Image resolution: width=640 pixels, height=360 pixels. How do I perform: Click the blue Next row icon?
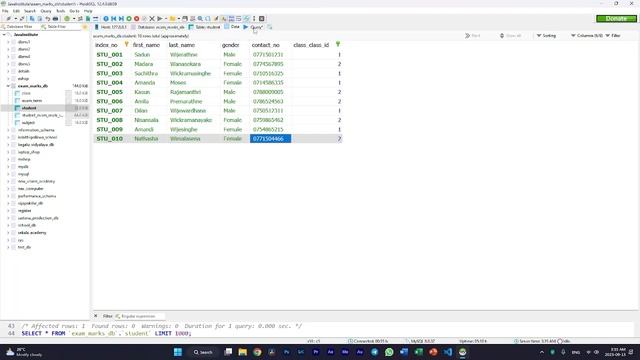tap(121, 19)
